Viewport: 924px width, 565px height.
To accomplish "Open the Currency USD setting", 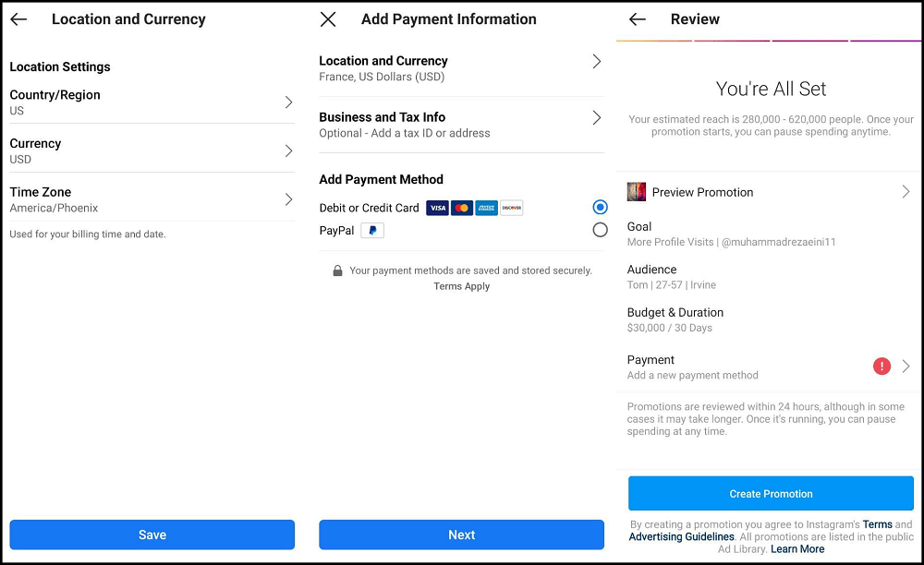I will 152,150.
